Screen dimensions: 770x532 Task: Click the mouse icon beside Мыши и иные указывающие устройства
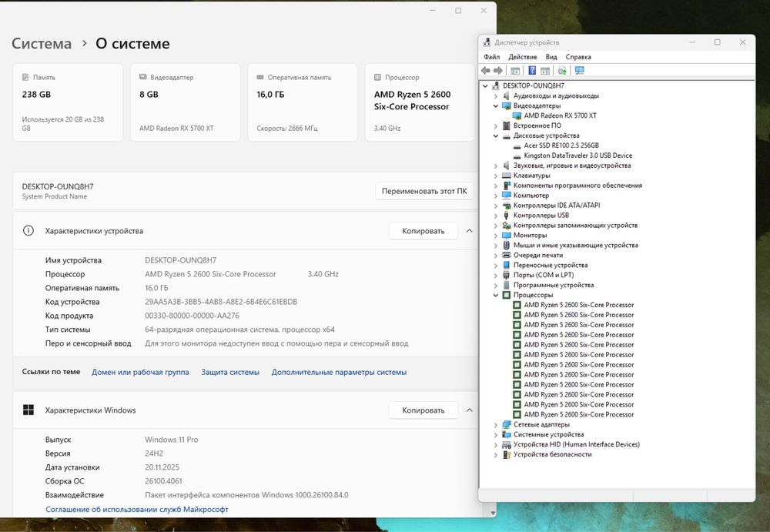coord(507,245)
